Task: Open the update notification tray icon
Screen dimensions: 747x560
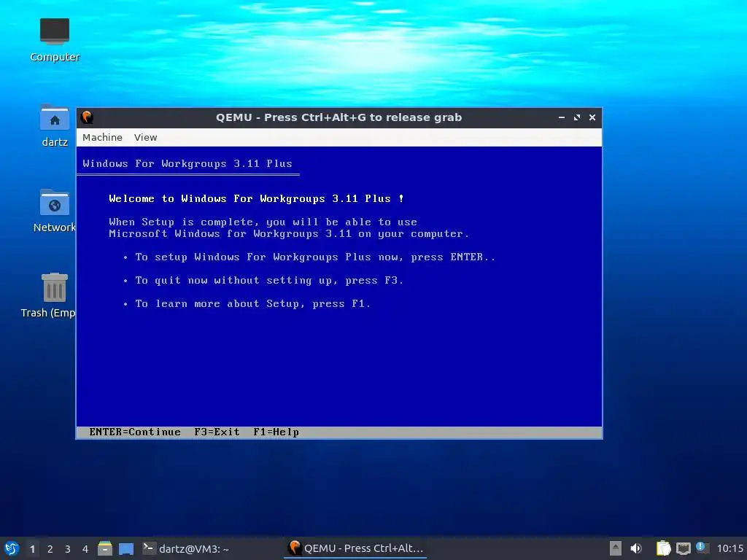Action: [701, 547]
